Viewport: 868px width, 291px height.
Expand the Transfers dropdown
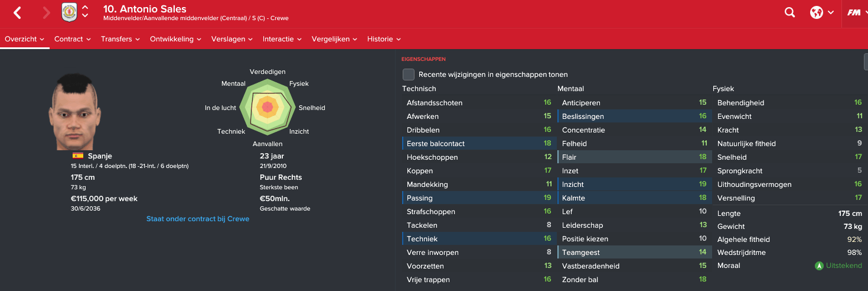point(120,39)
